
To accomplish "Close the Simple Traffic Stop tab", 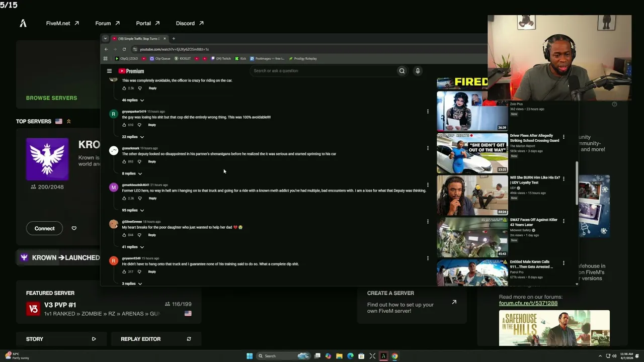I will [x=165, y=39].
